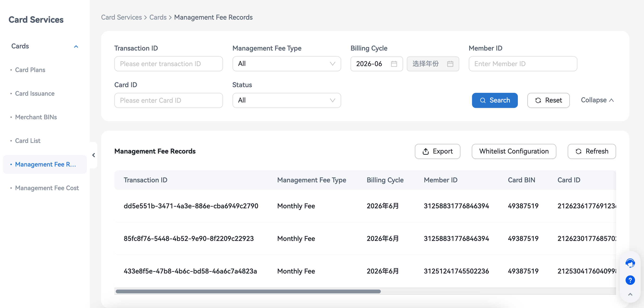Click the table horizontal scrollbar thumb
Screen dimensions: 644x308
pos(248,291)
